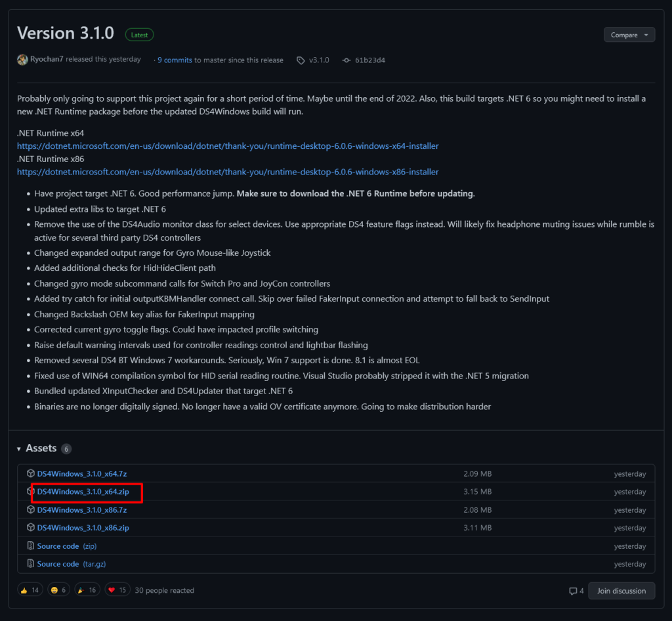
Task: Click 'Fixed use of WIN64 compilation symbol' note
Action: 281,376
